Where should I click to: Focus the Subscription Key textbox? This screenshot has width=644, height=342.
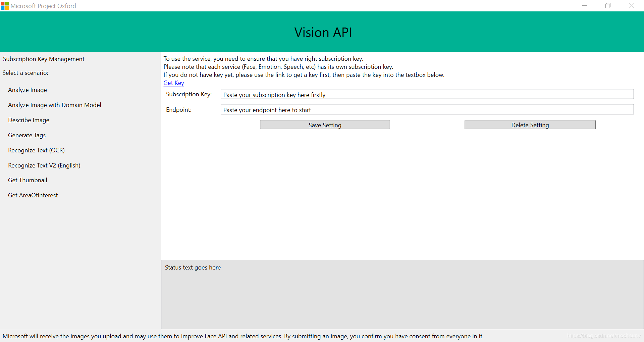427,94
